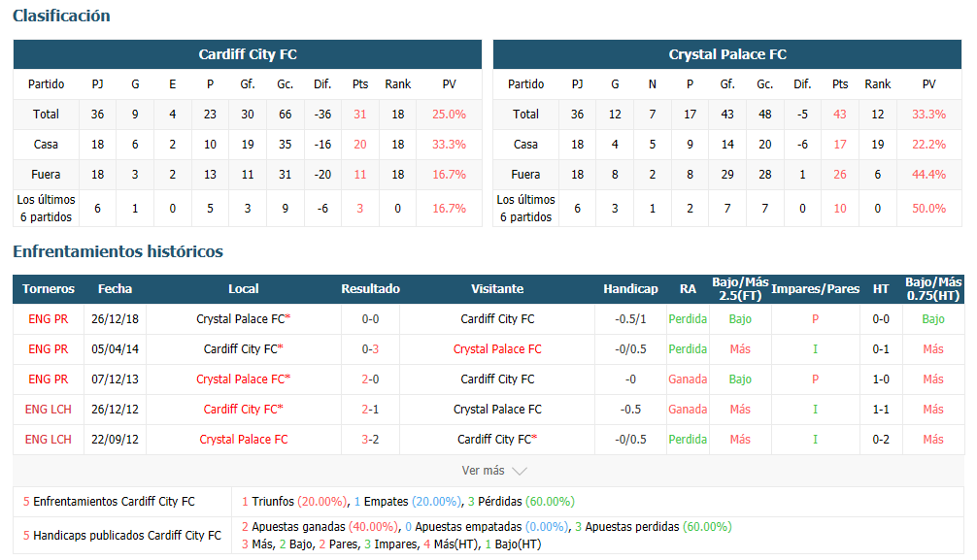Click Cardiff City FC visitor on 22/09/12

pos(497,439)
